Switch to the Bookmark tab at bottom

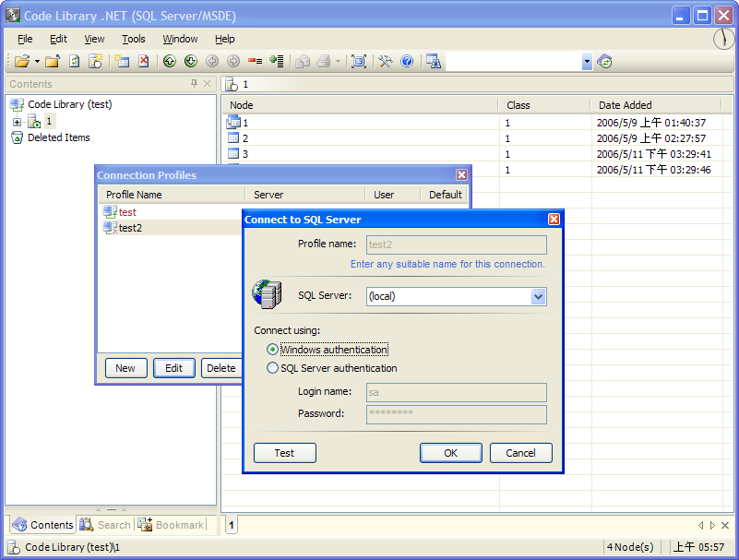click(171, 525)
